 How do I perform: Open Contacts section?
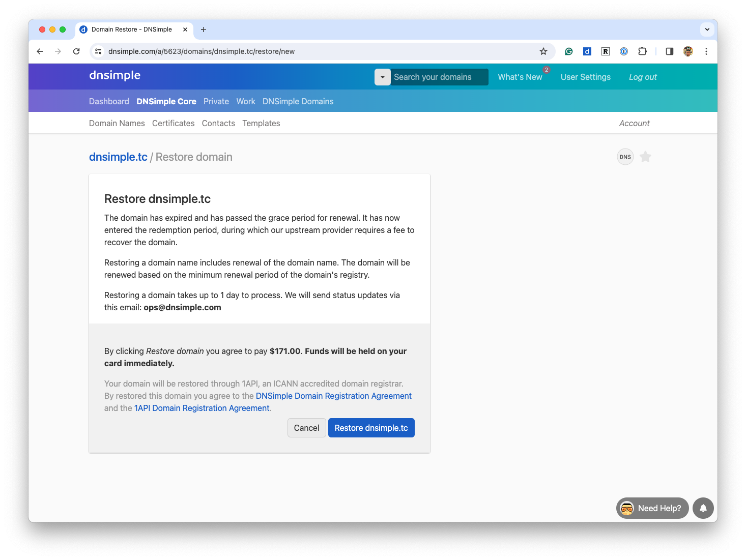click(218, 123)
